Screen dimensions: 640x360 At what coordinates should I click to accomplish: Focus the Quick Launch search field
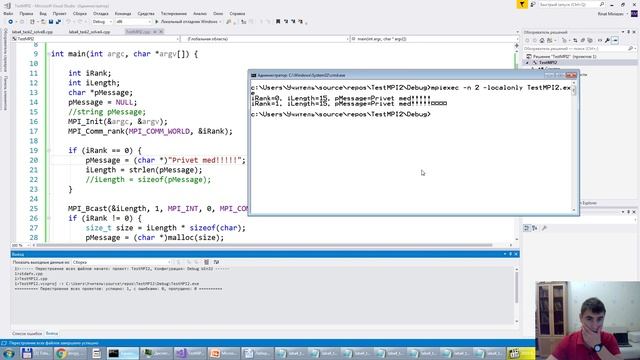coord(571,4)
